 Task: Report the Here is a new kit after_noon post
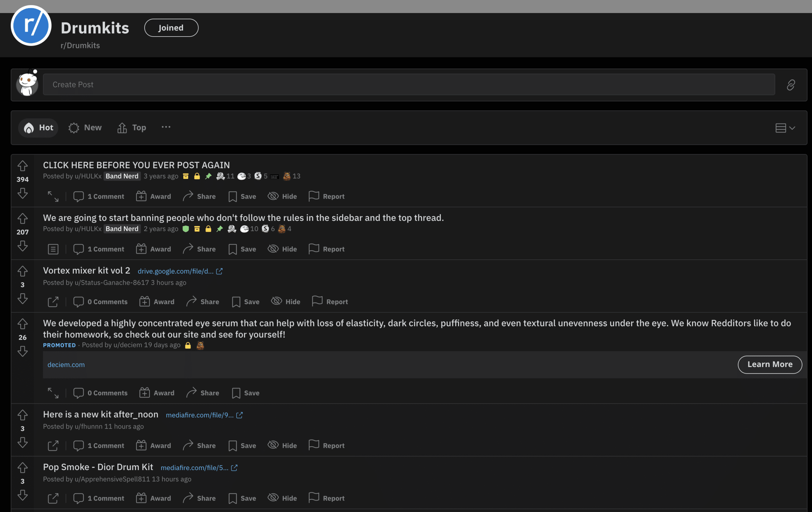click(326, 446)
